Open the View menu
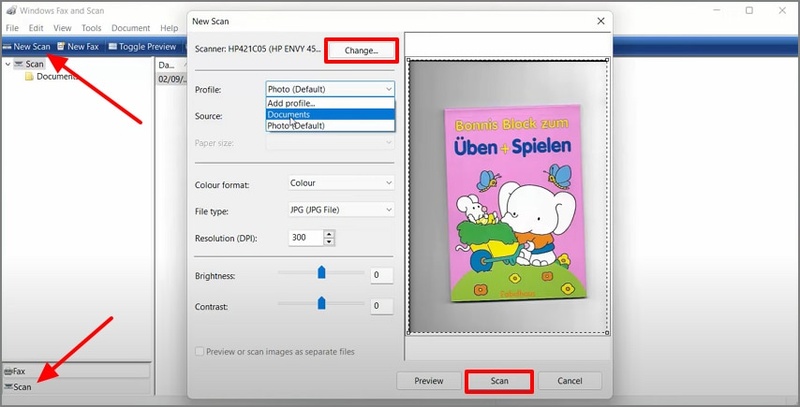Screen dimensions: 800x407 pyautogui.click(x=62, y=28)
